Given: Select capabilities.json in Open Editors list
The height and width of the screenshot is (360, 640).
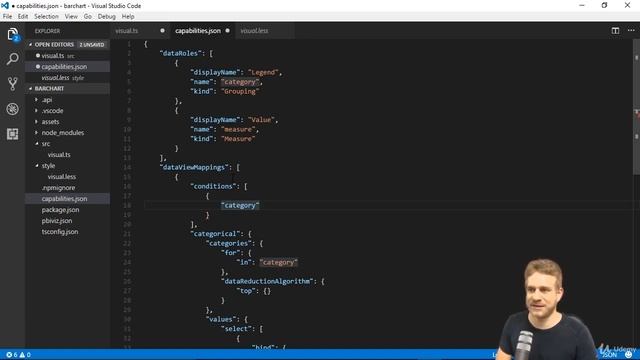Looking at the screenshot, I should pos(64,67).
